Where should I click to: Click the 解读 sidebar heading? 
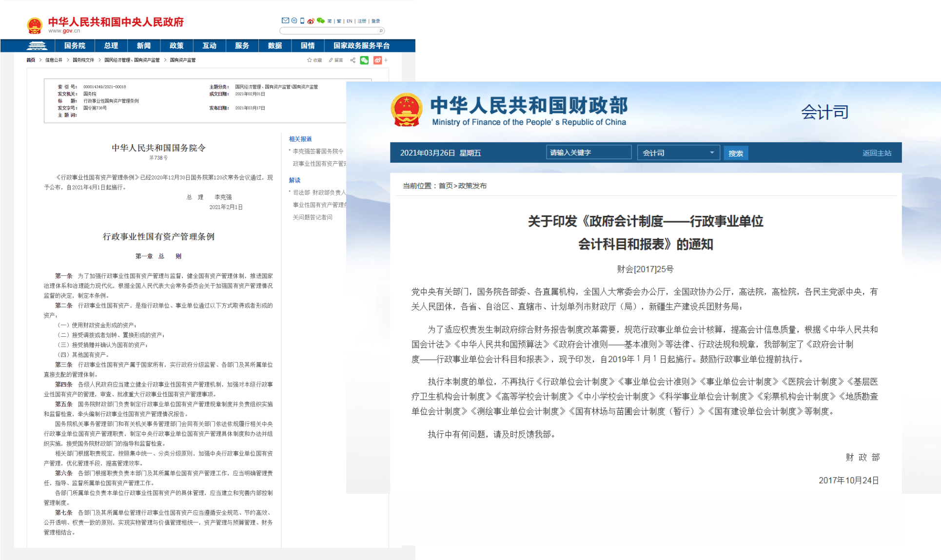point(294,180)
